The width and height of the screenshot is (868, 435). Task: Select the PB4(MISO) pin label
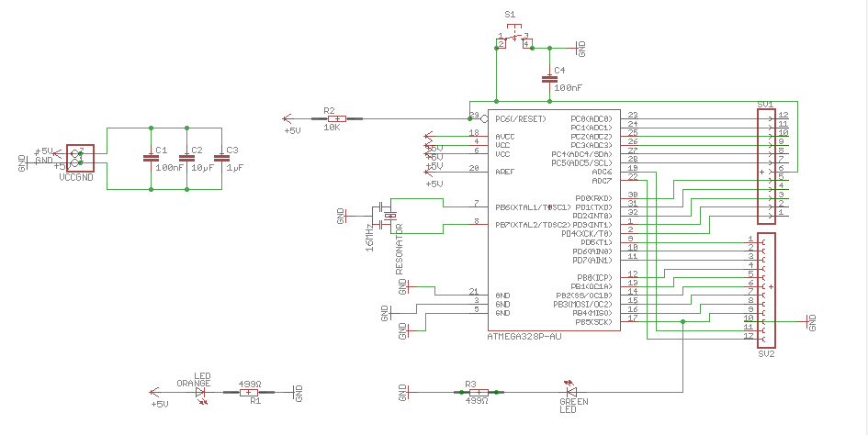coord(592,313)
